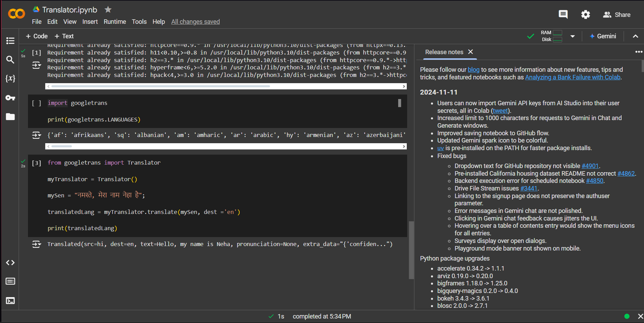Open the Files folder icon
The image size is (644, 323).
pyautogui.click(x=10, y=117)
